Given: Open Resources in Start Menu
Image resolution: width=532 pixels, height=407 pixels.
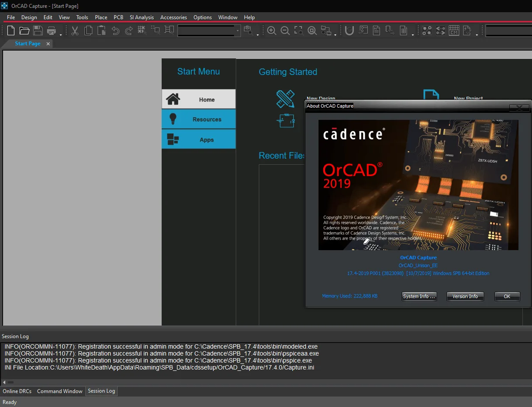Looking at the screenshot, I should 199,119.
